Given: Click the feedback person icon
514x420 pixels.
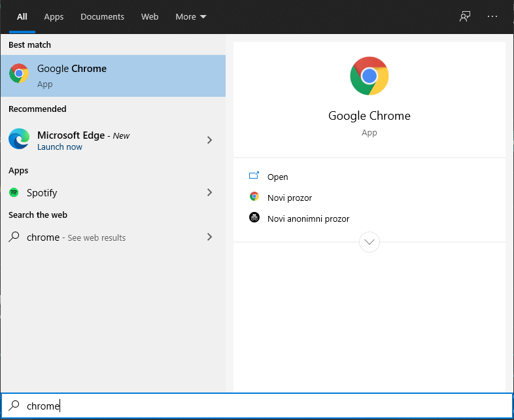Looking at the screenshot, I should [x=464, y=16].
